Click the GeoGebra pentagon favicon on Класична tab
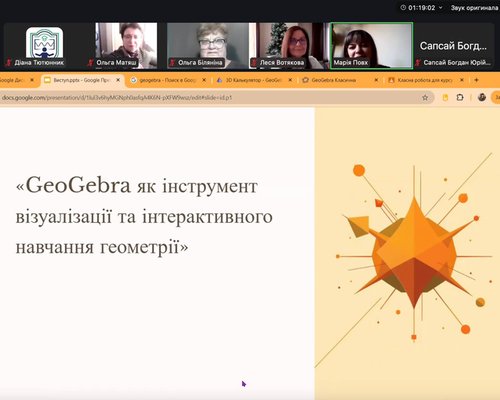This screenshot has height=400, width=500. coord(305,80)
